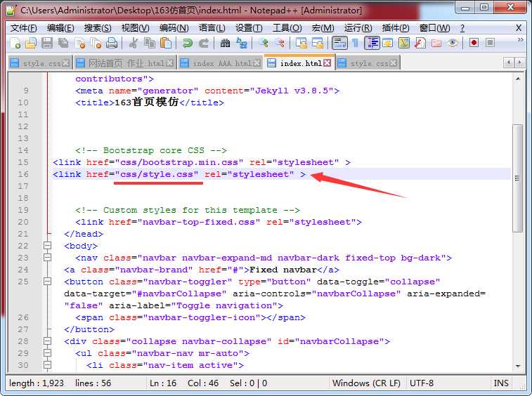Open the 运行(R) menu
This screenshot has width=532, height=396.
358,28
